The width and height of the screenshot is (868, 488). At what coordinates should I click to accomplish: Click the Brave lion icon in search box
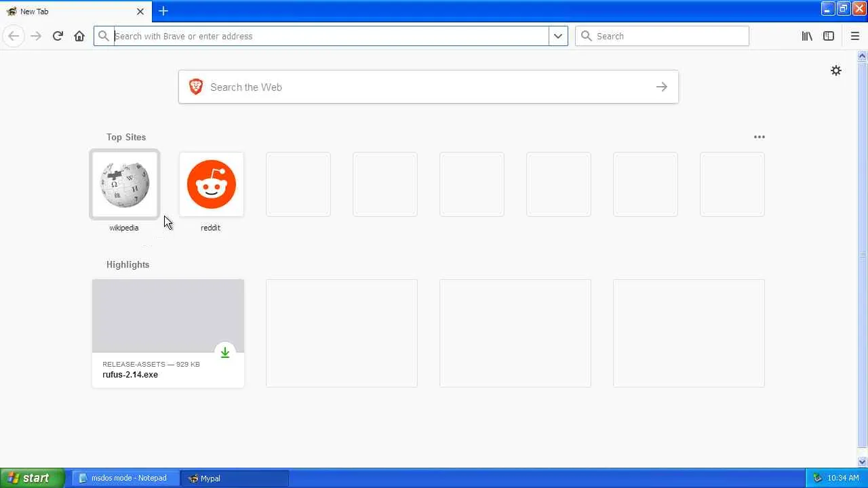pos(196,87)
